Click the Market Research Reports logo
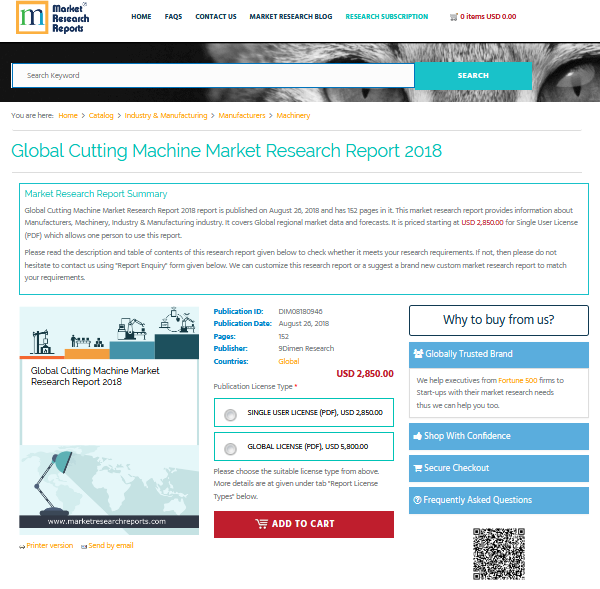 coord(52,18)
